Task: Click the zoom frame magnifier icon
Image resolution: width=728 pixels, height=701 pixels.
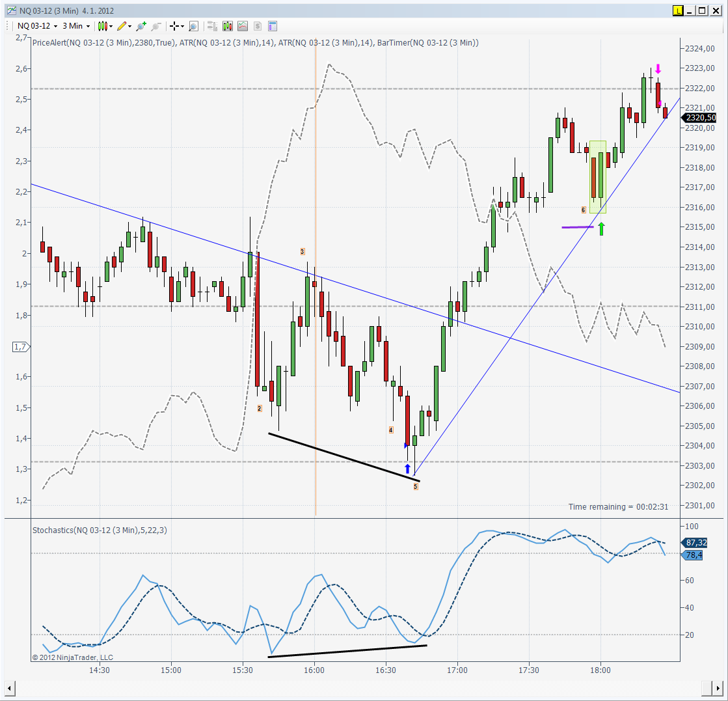Action: click(x=194, y=26)
